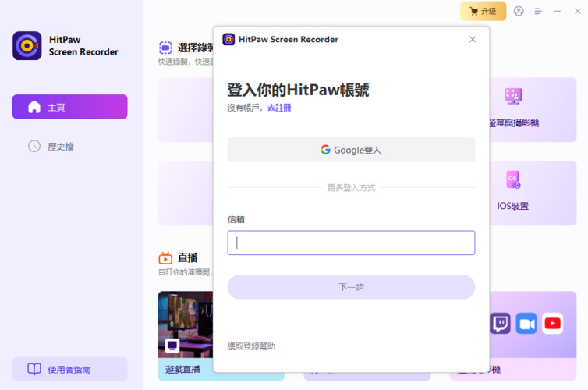Select the Home (主頁) sidebar tab
588x390 pixels.
tap(69, 107)
